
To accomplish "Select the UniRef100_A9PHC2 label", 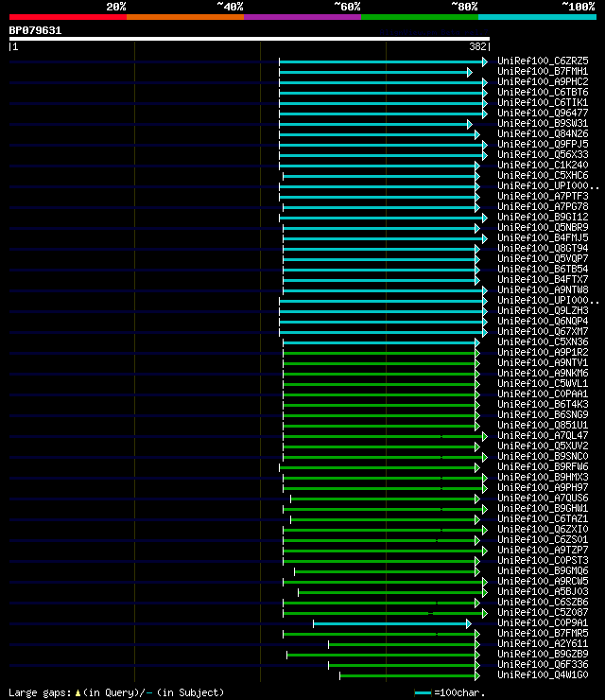I will tap(543, 81).
